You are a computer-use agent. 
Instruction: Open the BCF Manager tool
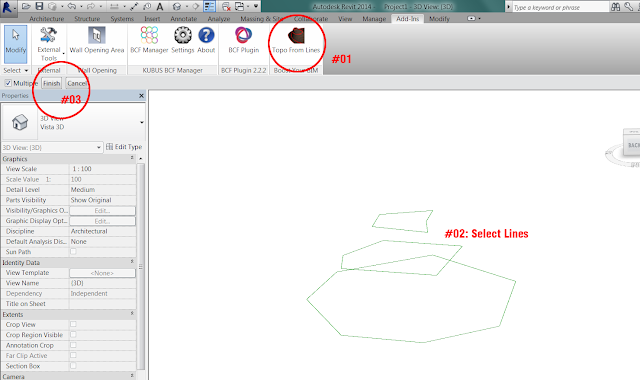tap(149, 40)
